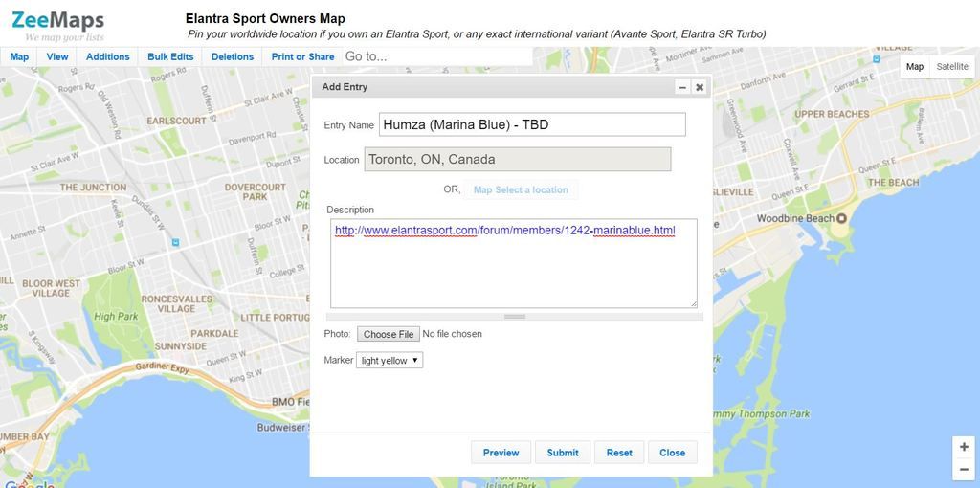
Task: Click the Location field
Action: tap(518, 160)
